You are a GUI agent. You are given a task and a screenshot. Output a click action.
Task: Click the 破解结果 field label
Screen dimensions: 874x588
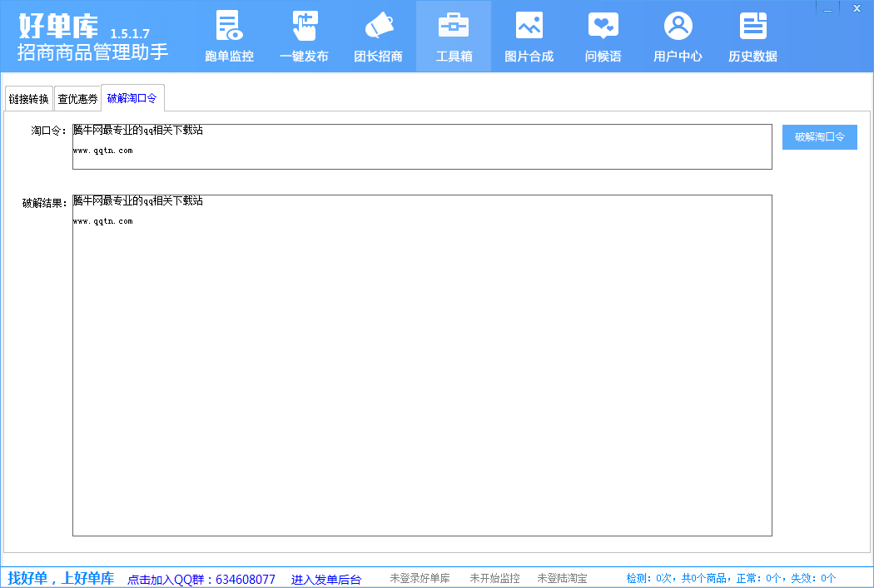pos(45,203)
